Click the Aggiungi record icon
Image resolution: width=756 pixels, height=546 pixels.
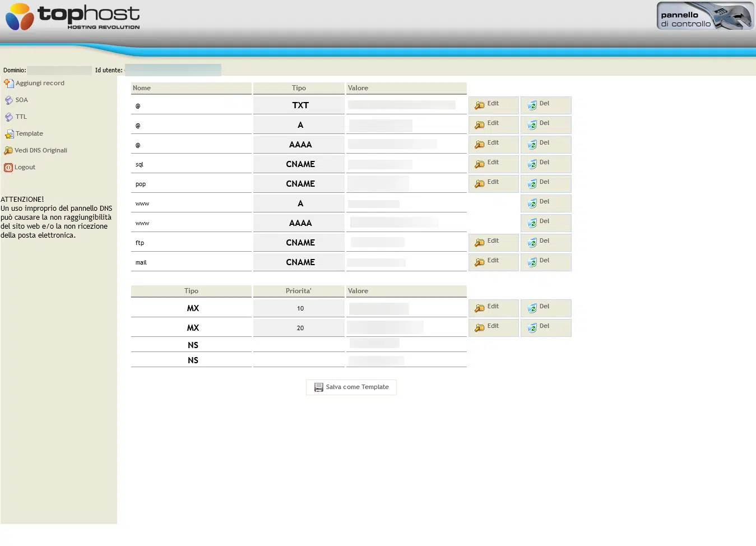coord(8,82)
